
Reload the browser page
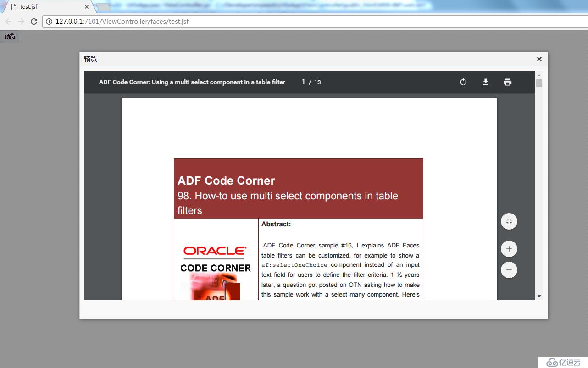coord(34,22)
